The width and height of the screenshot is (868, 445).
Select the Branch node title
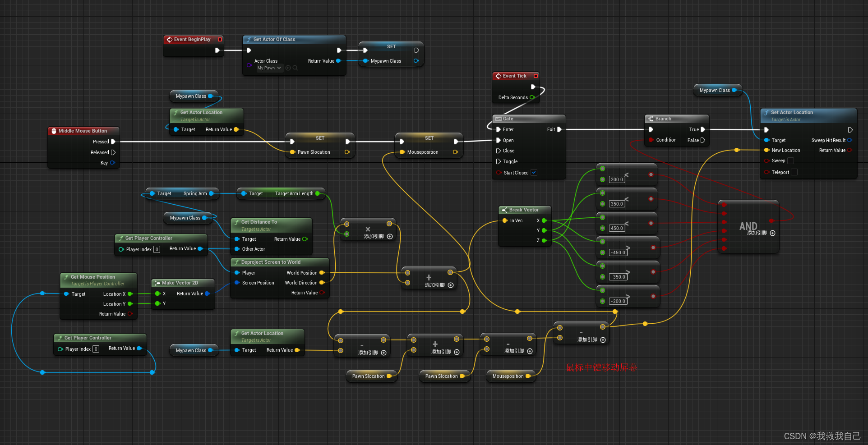663,119
